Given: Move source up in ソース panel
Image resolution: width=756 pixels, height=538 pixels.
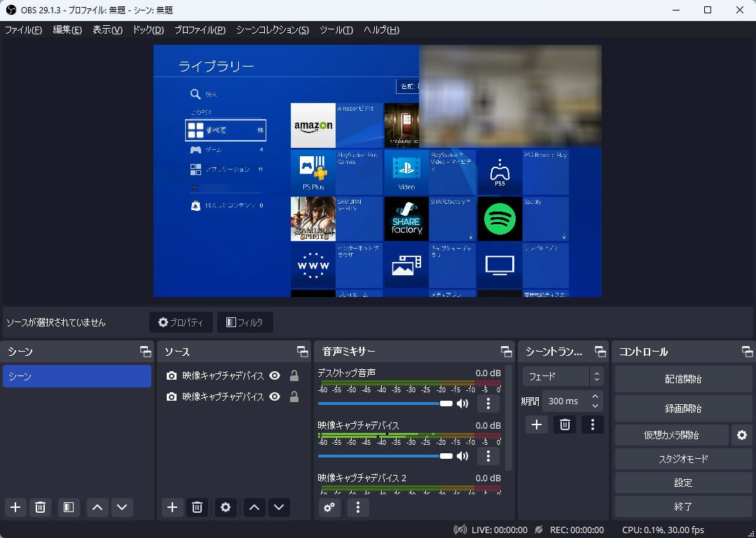Looking at the screenshot, I should 254,507.
